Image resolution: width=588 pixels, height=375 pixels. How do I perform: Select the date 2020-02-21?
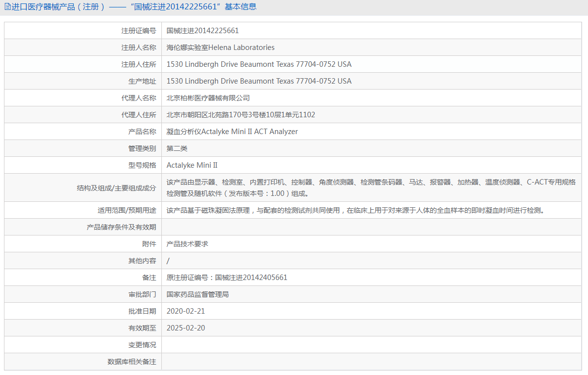click(186, 312)
